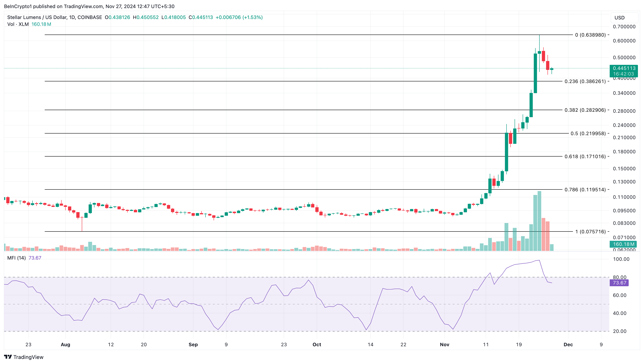Click the 0 (0.638980) Fibonacci level label

[x=590, y=35]
